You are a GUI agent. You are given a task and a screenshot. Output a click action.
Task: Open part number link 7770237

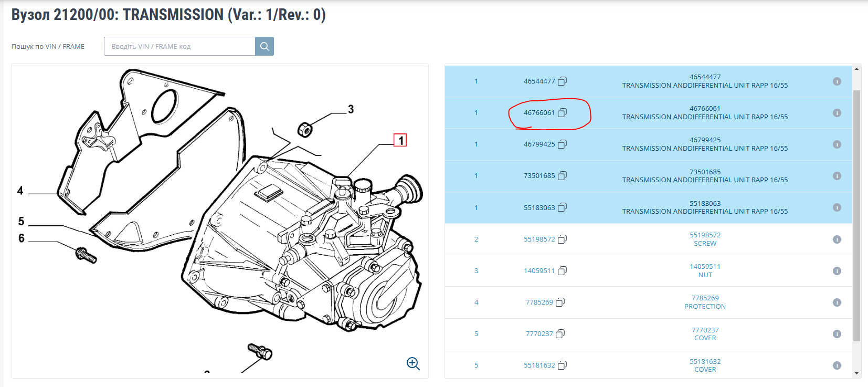[539, 333]
